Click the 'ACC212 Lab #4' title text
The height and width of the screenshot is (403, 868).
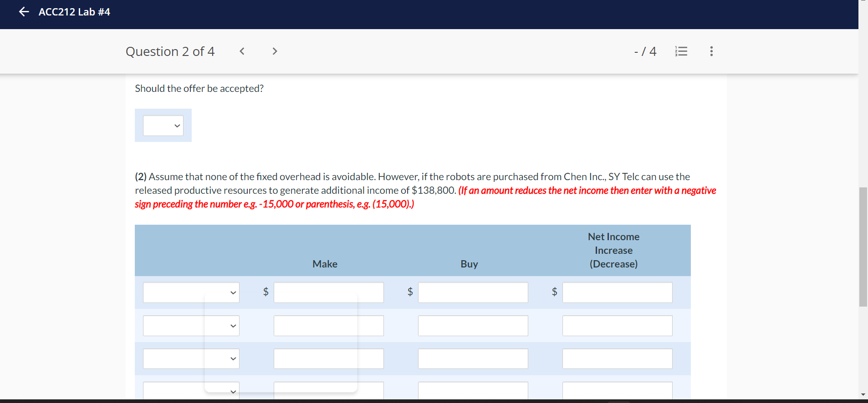tap(74, 12)
